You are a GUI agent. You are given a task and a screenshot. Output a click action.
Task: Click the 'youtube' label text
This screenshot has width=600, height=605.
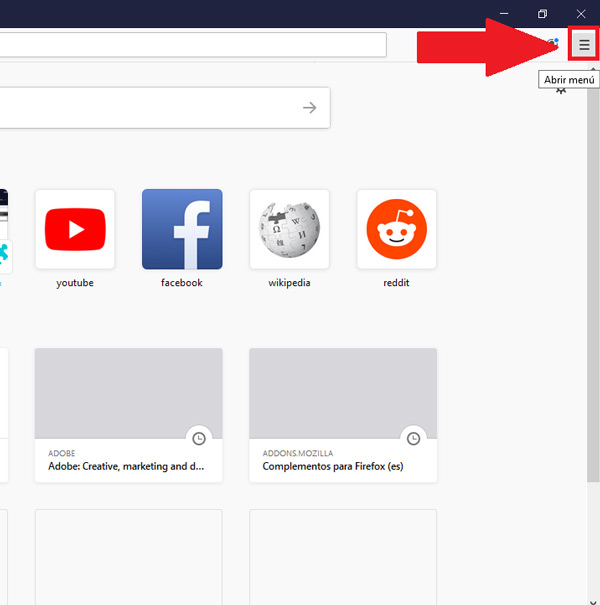(75, 283)
